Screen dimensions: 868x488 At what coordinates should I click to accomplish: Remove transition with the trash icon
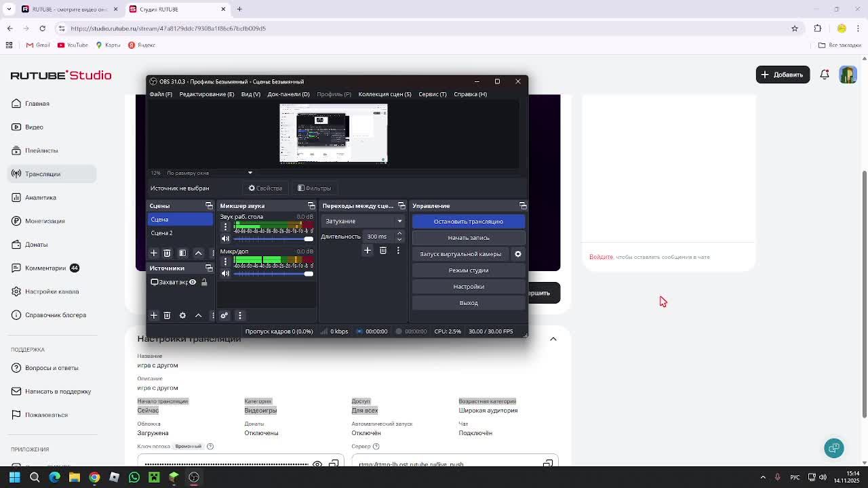click(x=383, y=251)
